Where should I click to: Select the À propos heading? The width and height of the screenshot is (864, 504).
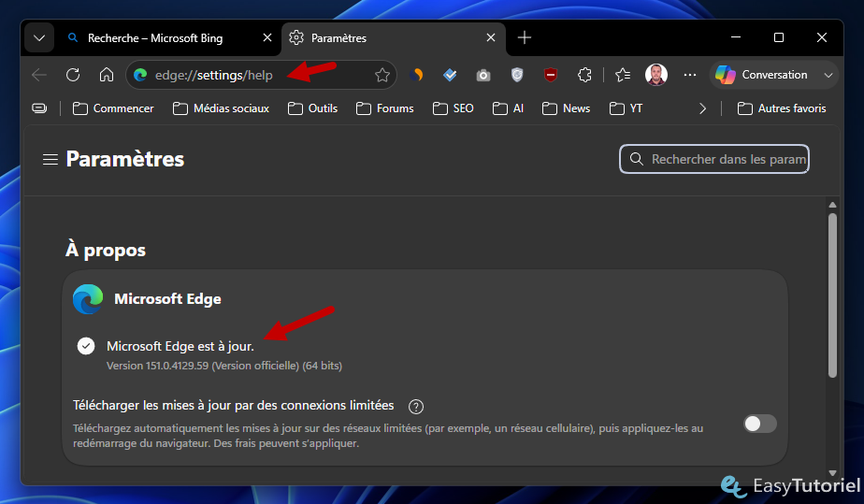pyautogui.click(x=106, y=250)
